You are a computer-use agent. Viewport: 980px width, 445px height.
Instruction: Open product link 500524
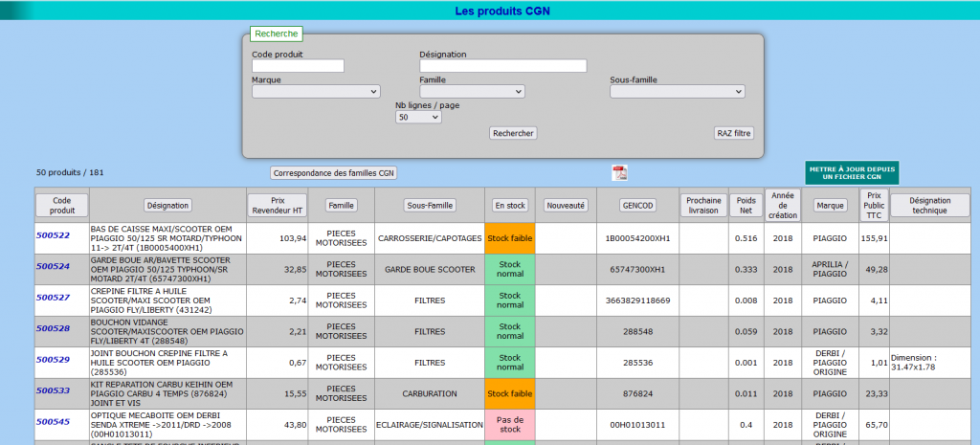pyautogui.click(x=53, y=266)
